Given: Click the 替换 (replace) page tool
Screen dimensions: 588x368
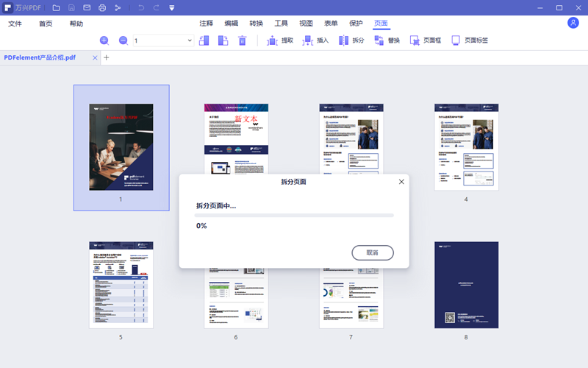Looking at the screenshot, I should [387, 40].
